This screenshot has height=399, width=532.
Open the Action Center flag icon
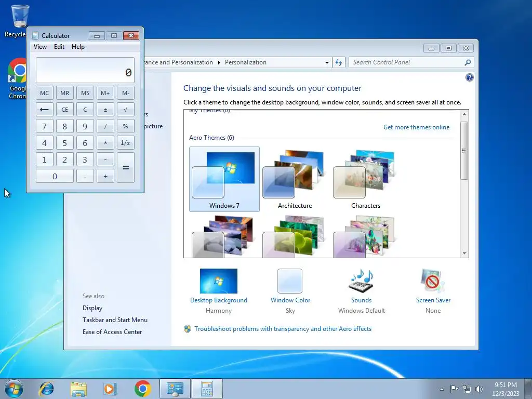[x=454, y=389]
